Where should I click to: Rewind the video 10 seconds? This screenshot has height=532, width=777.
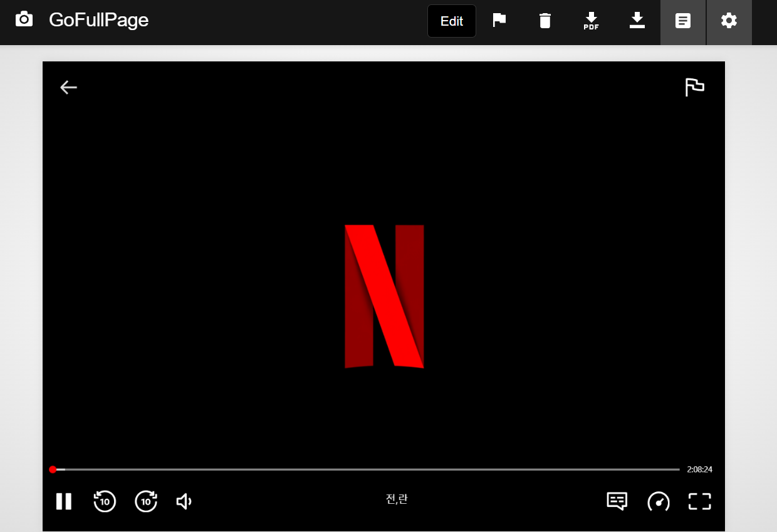(x=105, y=501)
